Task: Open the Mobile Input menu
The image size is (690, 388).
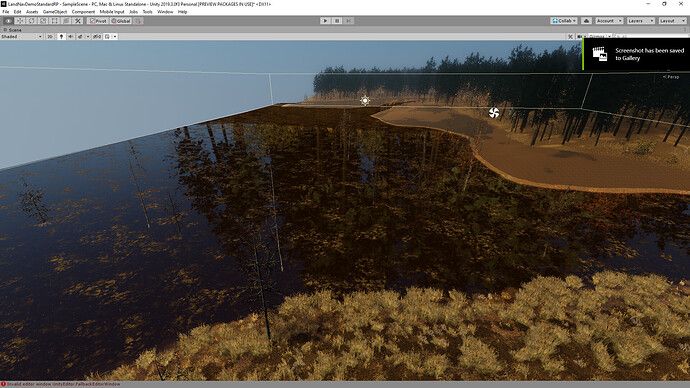Action: [x=112, y=12]
